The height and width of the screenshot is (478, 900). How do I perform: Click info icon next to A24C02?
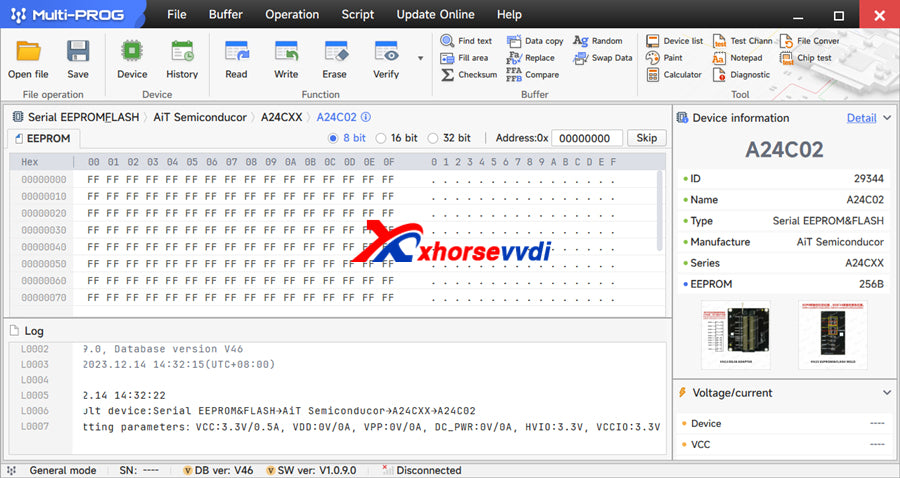(x=366, y=117)
